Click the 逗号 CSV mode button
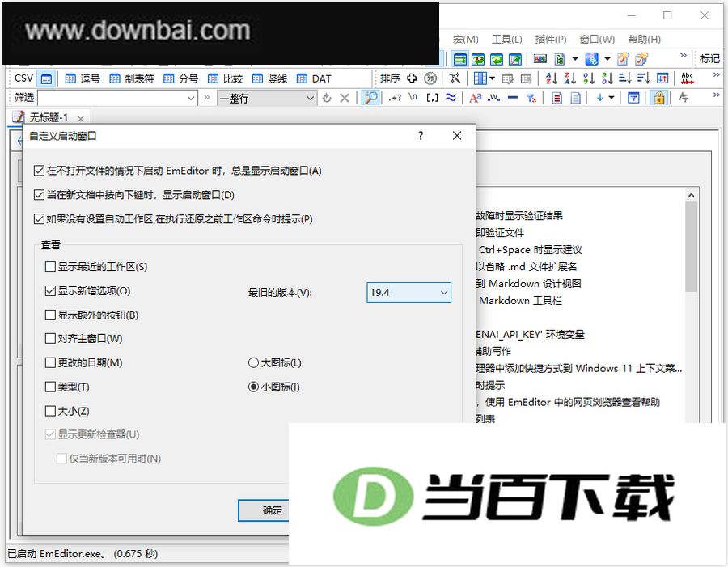The height and width of the screenshot is (567, 728). click(83, 79)
